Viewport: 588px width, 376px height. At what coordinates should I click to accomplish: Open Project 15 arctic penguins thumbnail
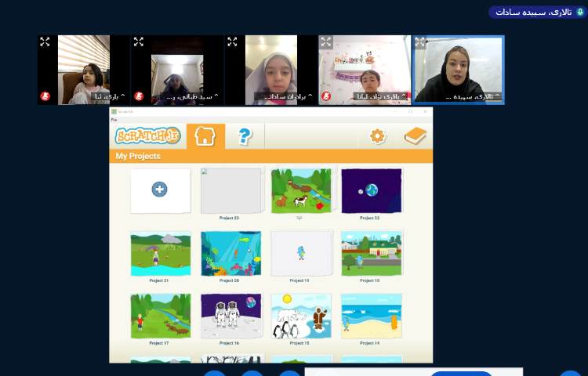pyautogui.click(x=301, y=316)
